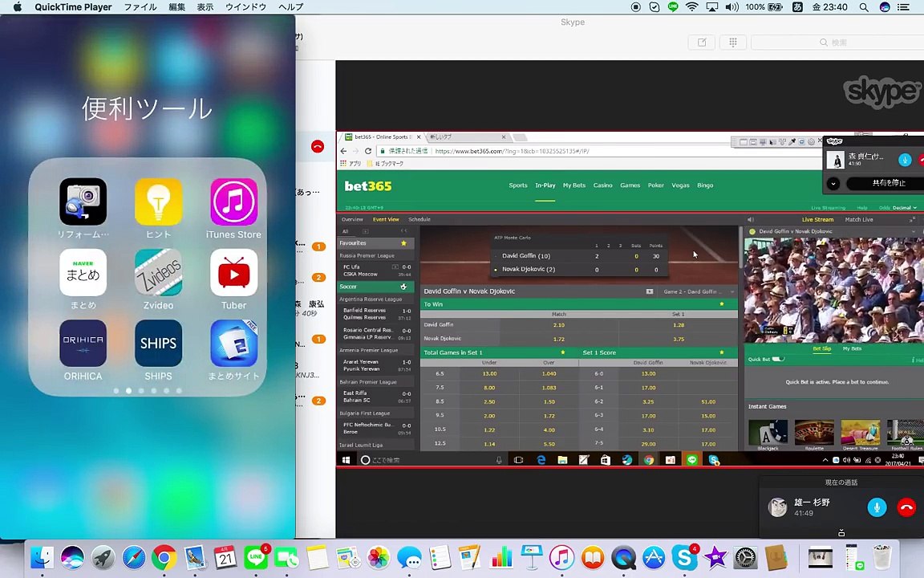
Task: Click the 共有を停止 stop sharing button
Action: coord(887,183)
